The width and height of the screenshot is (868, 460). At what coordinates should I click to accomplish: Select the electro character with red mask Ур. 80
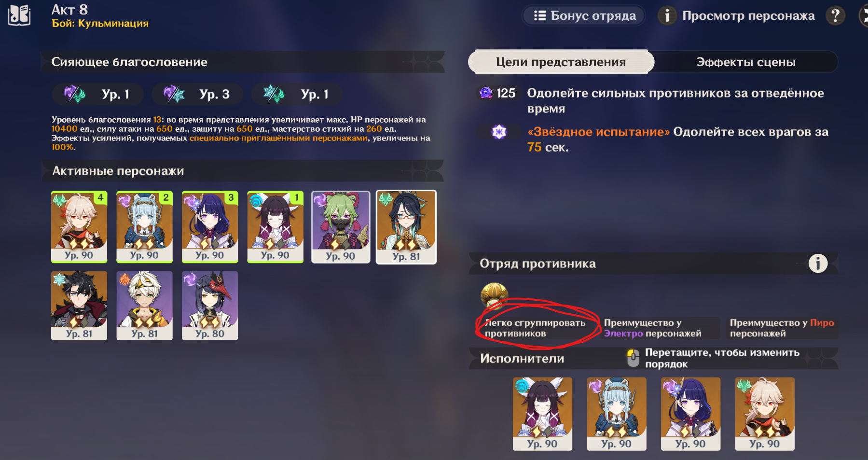[x=210, y=306]
